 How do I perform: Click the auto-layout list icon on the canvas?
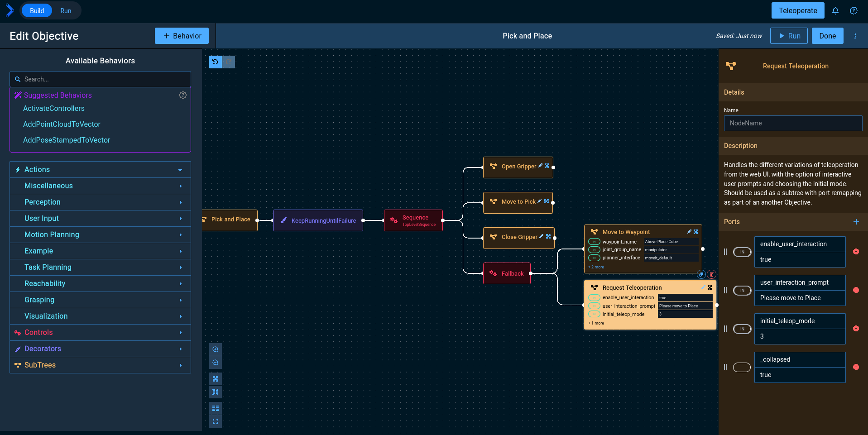pyautogui.click(x=216, y=408)
